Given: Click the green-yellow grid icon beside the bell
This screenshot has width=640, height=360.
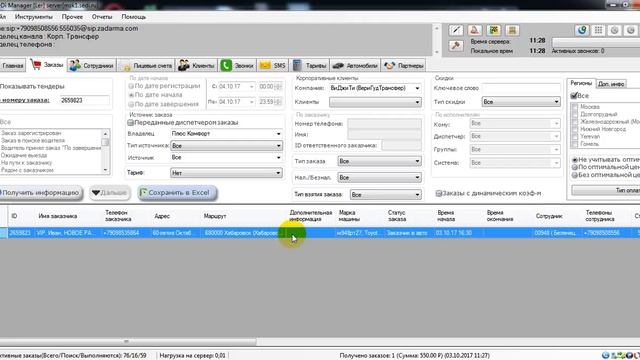Looking at the screenshot, I should pyautogui.click(x=494, y=30).
